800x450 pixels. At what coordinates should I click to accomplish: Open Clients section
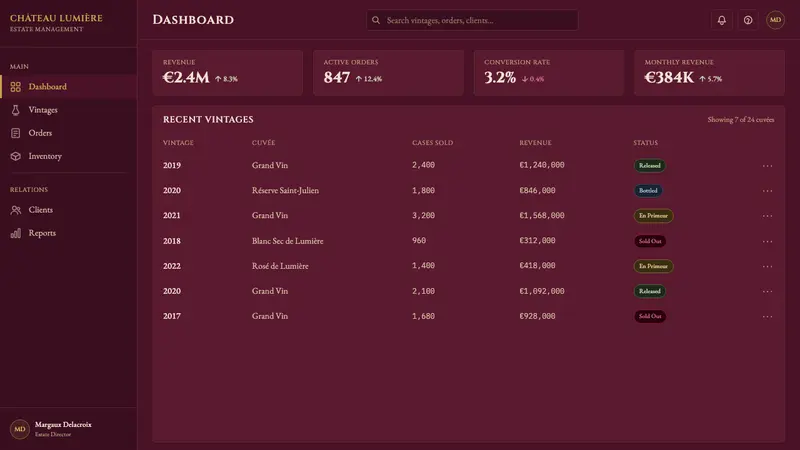pyautogui.click(x=68, y=210)
